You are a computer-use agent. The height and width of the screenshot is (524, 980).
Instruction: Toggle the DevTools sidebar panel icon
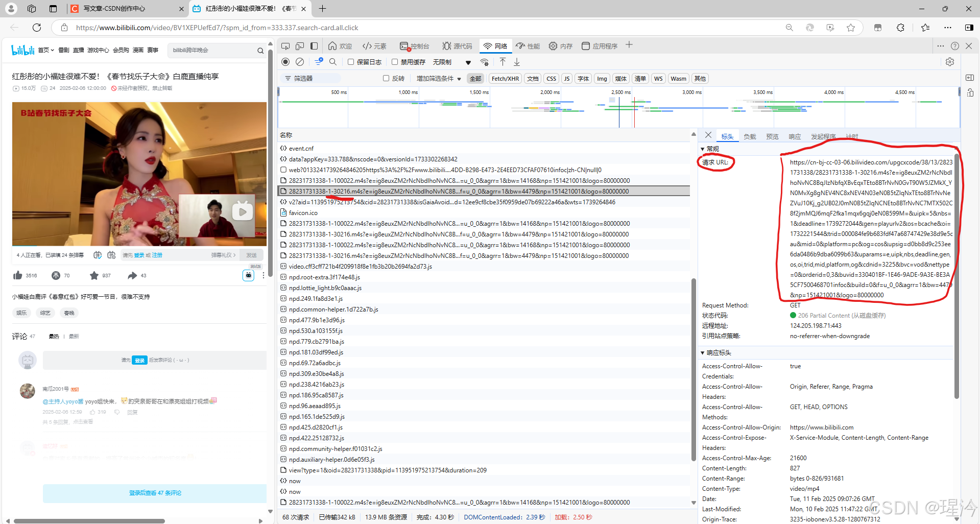pyautogui.click(x=314, y=46)
